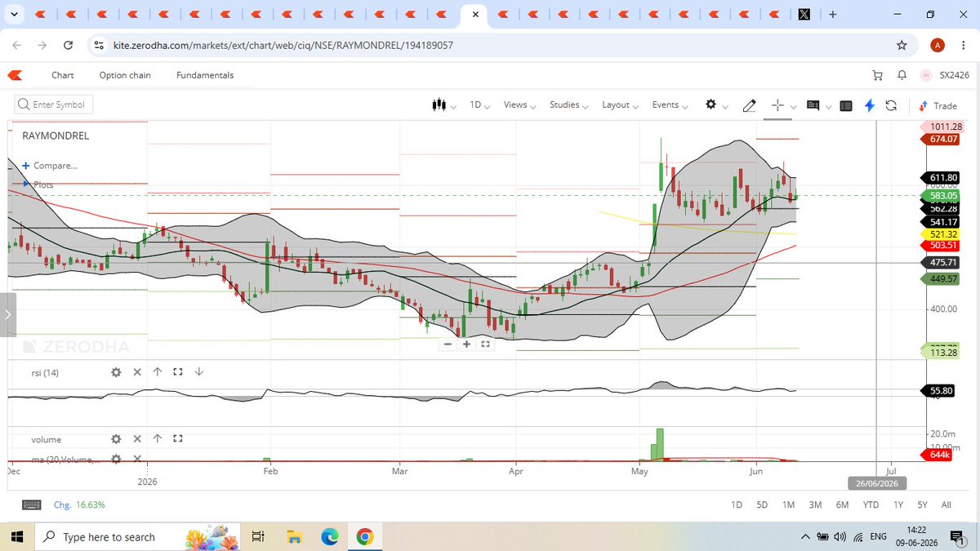The width and height of the screenshot is (980, 551).
Task: Expand the crosshair options chevron
Action: pos(794,106)
